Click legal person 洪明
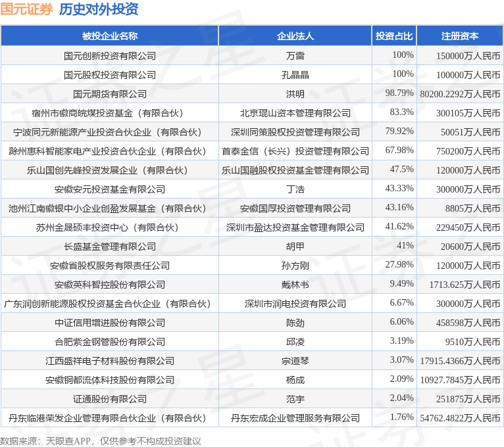Image resolution: width=504 pixels, height=447 pixels. pyautogui.click(x=295, y=94)
